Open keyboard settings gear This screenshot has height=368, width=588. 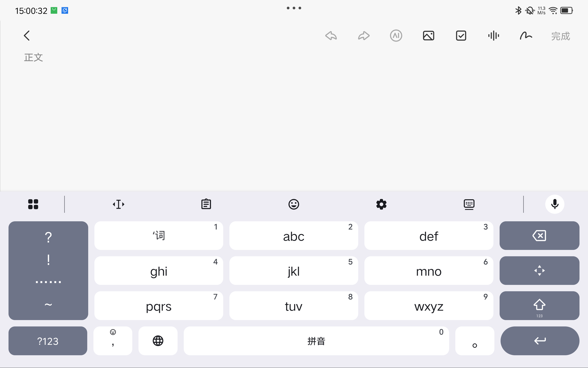click(x=381, y=204)
